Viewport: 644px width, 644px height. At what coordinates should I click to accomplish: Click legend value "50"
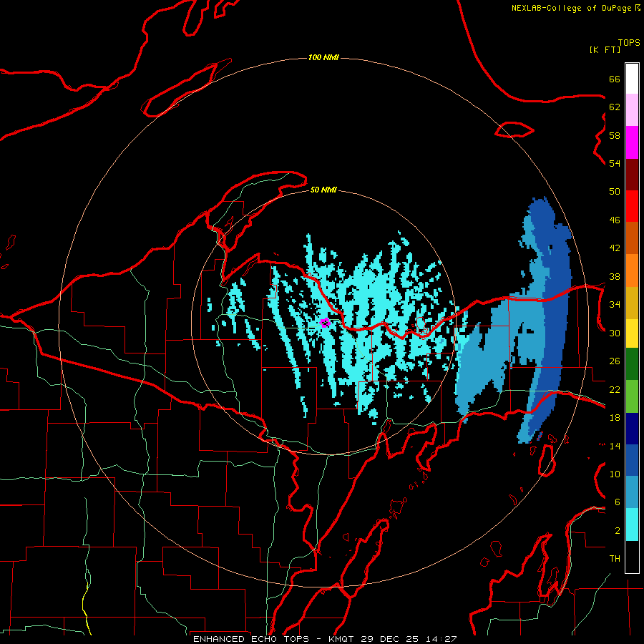pos(615,192)
